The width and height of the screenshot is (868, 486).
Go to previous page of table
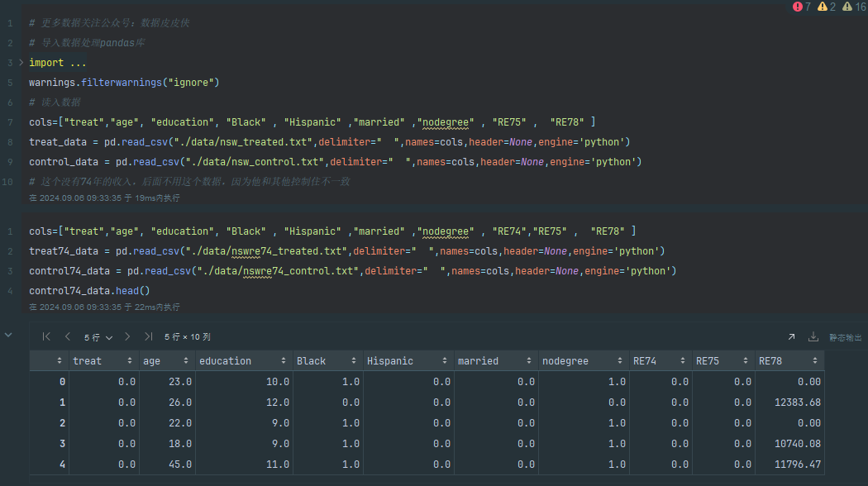click(67, 336)
